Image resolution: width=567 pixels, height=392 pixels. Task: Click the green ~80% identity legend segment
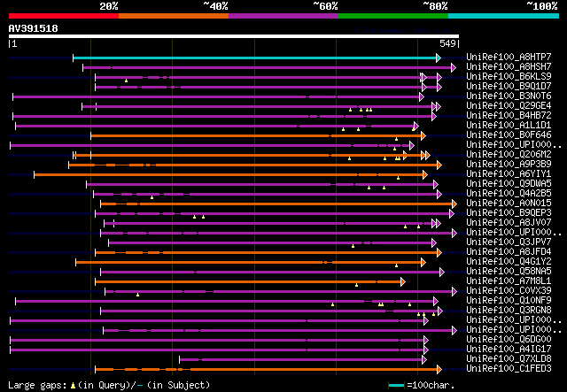pyautogui.click(x=393, y=16)
